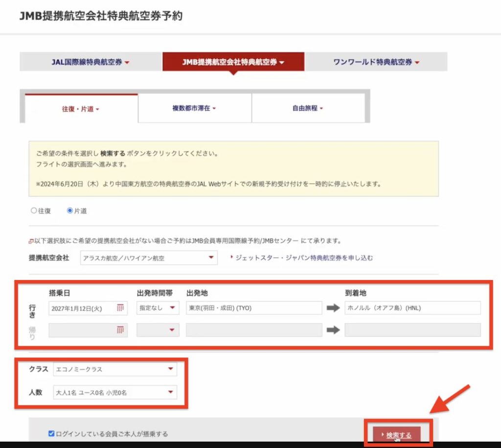Open the 複数都市滞在 sub-tab
The height and width of the screenshot is (448, 501).
(195, 108)
